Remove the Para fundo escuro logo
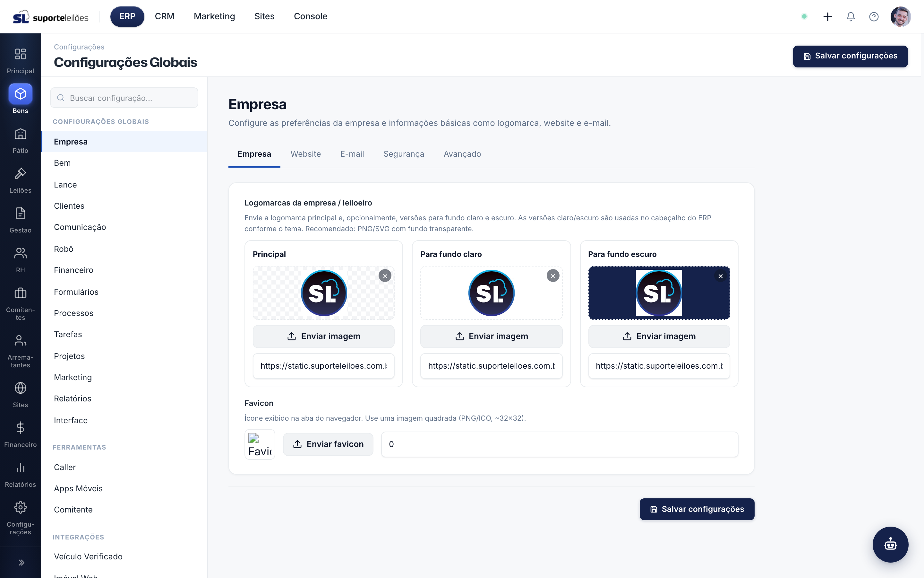This screenshot has width=924, height=578. (x=720, y=276)
